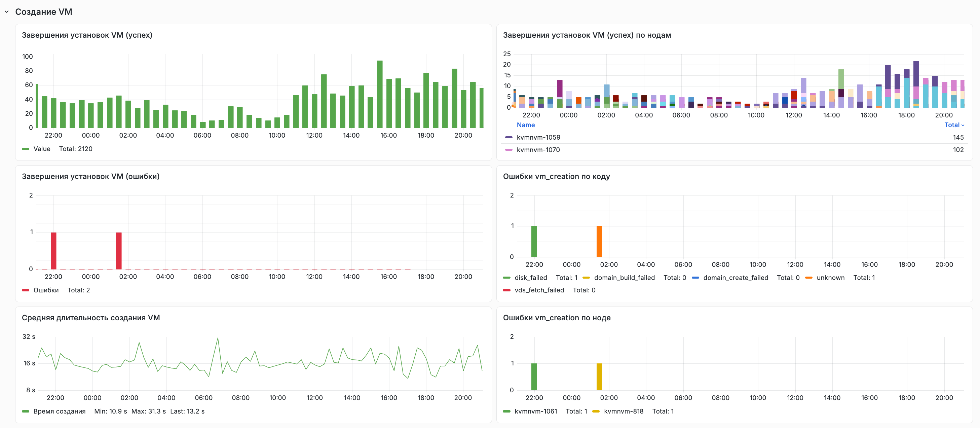The image size is (980, 428).
Task: Click the orange unknown legend swatch
Action: (x=809, y=278)
